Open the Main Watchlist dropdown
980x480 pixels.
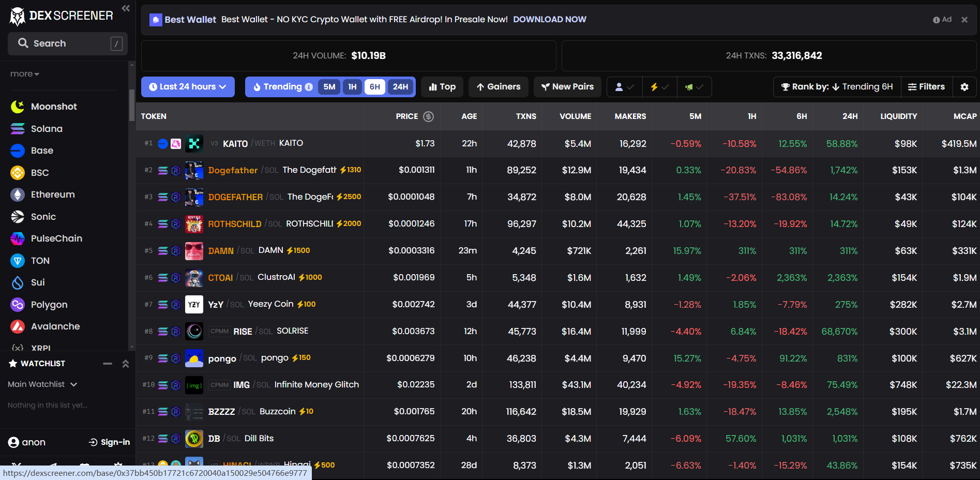point(42,384)
